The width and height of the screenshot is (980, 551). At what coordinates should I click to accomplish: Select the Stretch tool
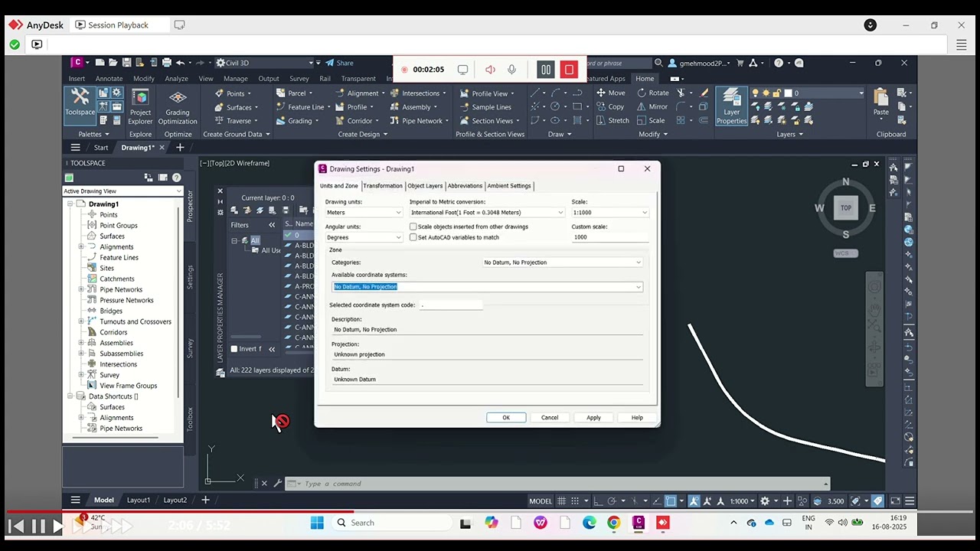(612, 121)
